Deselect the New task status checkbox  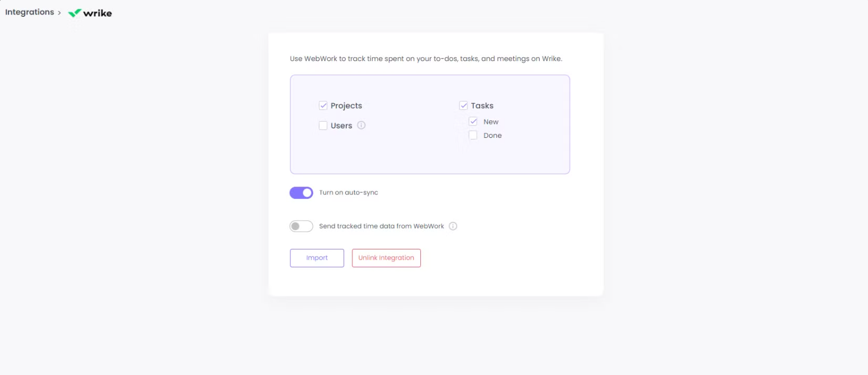tap(473, 122)
